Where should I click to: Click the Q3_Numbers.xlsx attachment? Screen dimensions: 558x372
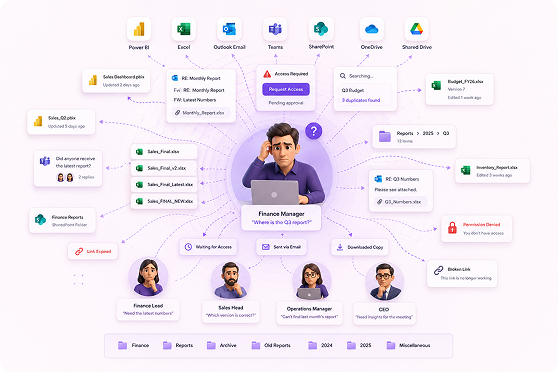tap(401, 202)
